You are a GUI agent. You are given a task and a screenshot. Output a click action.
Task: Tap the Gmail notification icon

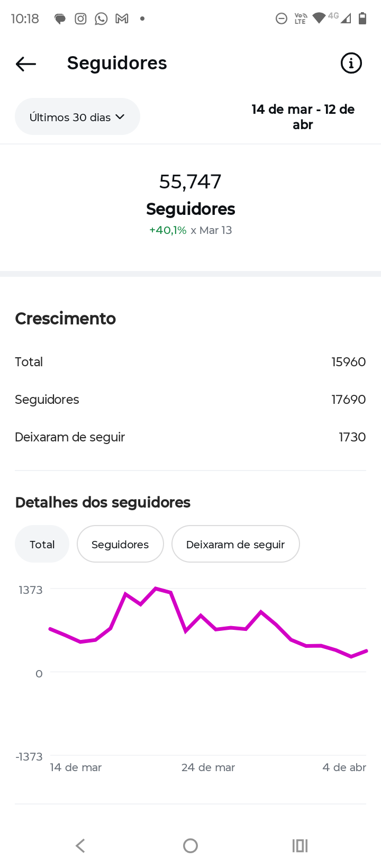click(x=122, y=19)
